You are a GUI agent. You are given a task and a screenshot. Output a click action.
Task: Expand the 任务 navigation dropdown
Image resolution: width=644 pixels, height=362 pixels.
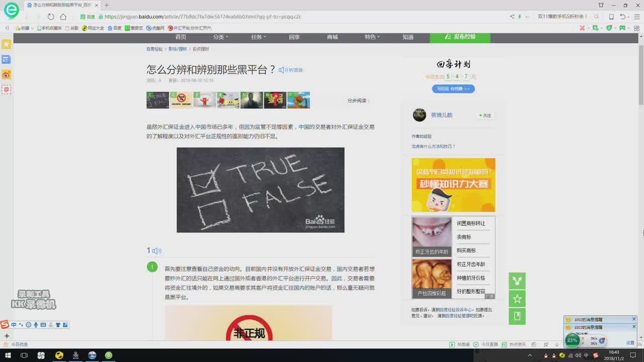(x=259, y=37)
